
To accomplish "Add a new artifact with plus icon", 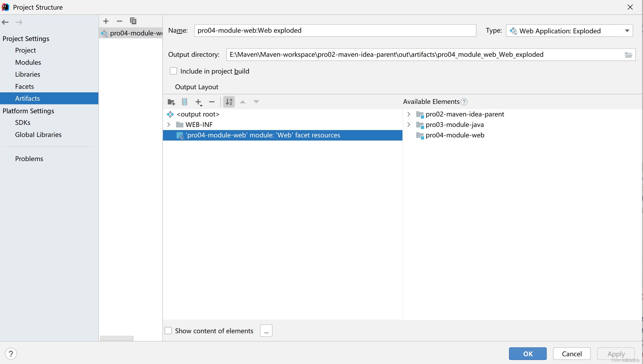I will click(106, 21).
